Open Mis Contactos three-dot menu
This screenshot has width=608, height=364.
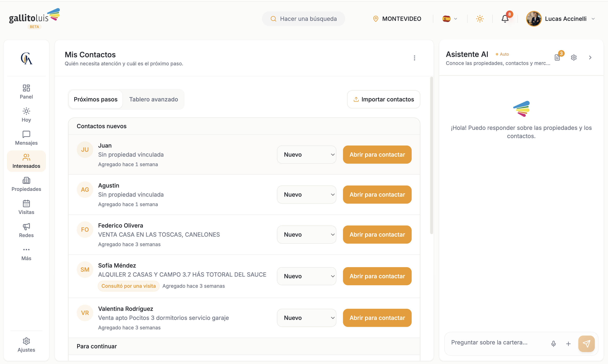pos(414,58)
